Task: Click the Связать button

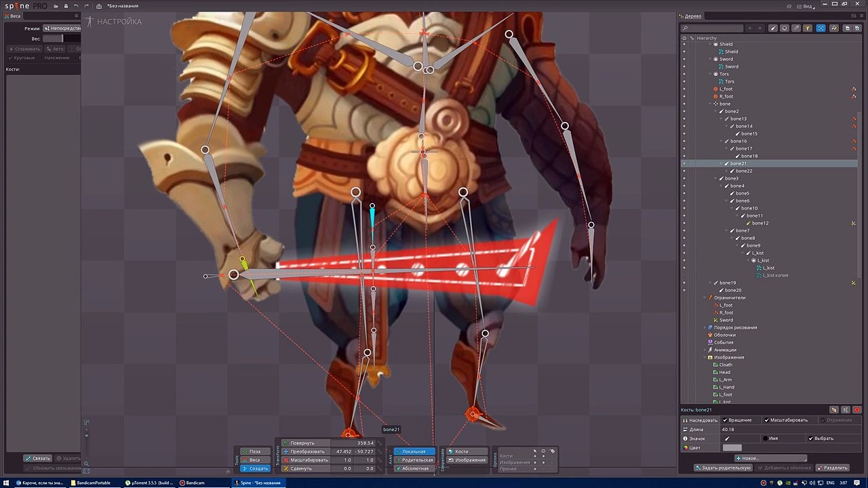Action: point(38,458)
